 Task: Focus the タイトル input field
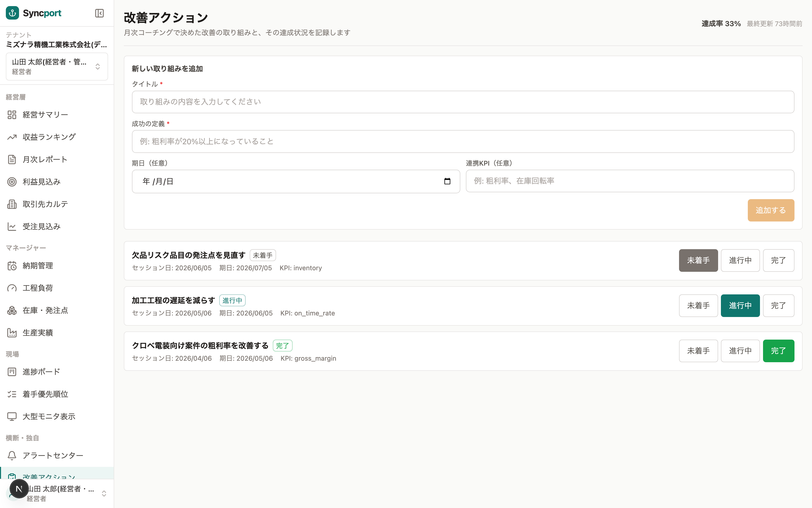click(x=463, y=102)
